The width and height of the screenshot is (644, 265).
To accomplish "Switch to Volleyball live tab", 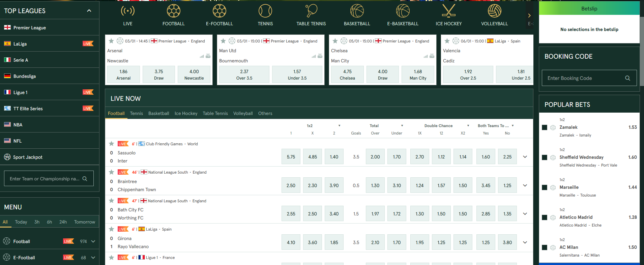I will click(x=243, y=114).
